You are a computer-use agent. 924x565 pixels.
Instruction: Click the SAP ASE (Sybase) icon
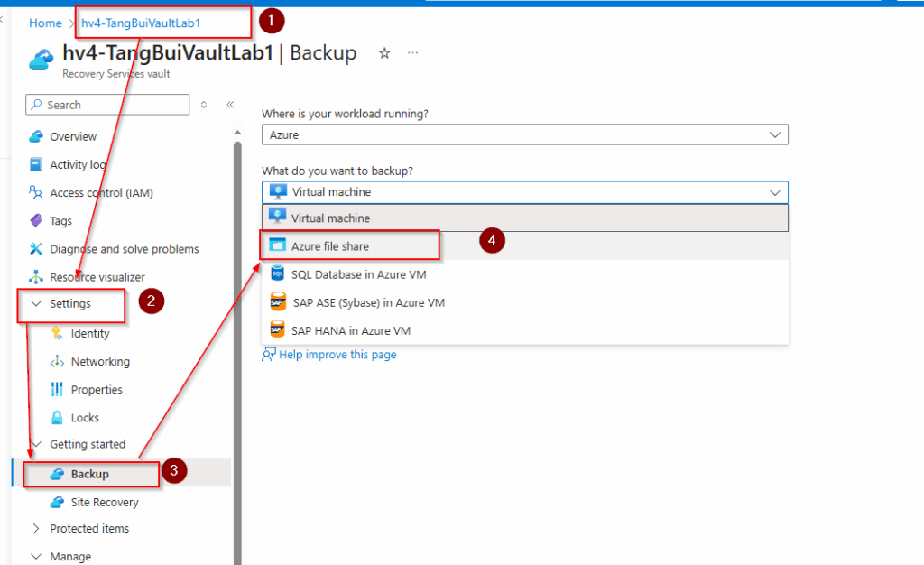coord(278,301)
